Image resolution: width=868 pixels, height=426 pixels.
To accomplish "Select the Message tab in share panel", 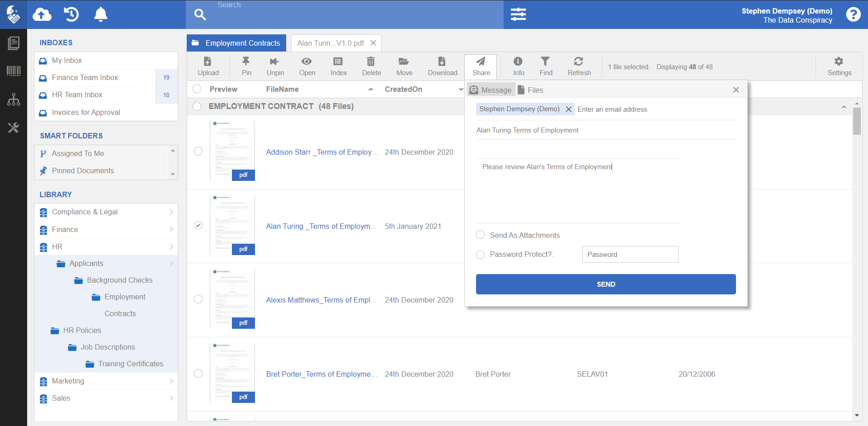I will tap(491, 90).
